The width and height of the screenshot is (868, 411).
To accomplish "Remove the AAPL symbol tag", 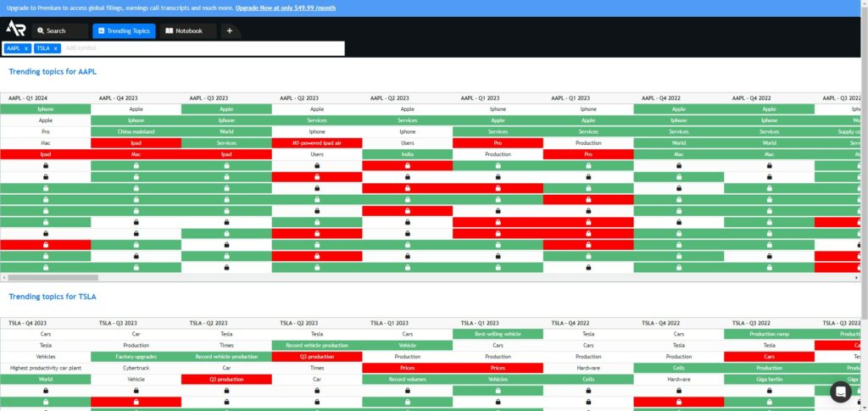I will click(x=26, y=48).
